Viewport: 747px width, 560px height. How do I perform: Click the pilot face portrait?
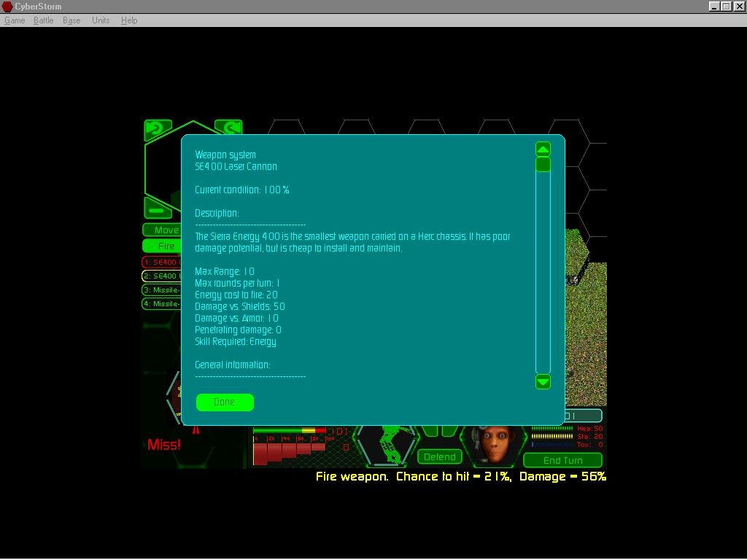tap(493, 443)
